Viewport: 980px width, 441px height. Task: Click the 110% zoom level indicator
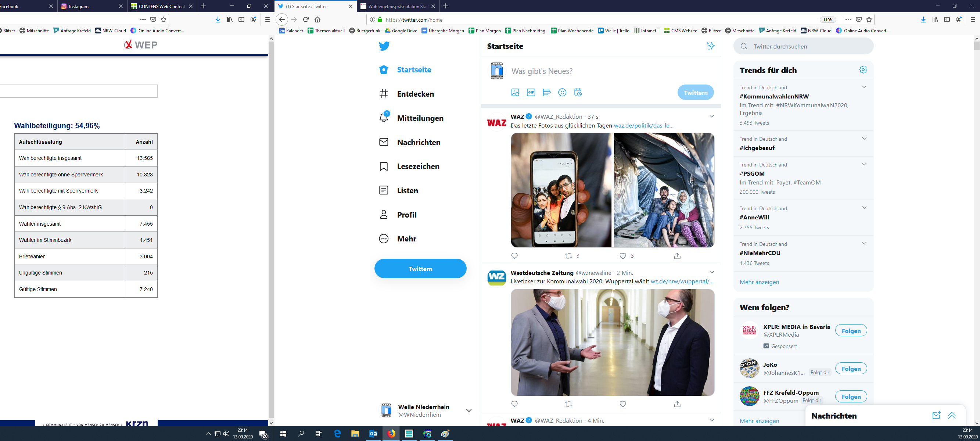(x=828, y=20)
